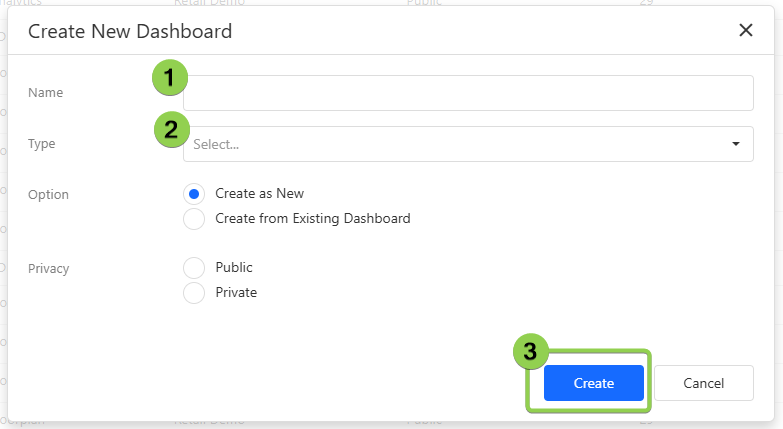This screenshot has height=429, width=783.
Task: Select the Private radio button circle
Action: (195, 293)
